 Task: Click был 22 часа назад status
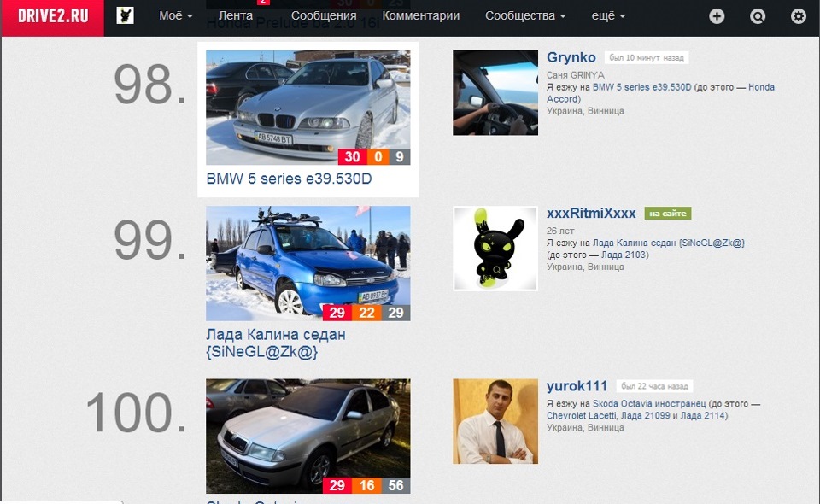click(x=654, y=386)
